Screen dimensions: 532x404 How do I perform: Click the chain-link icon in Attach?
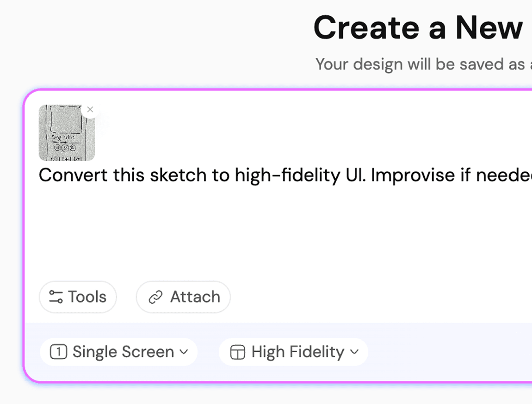click(x=155, y=297)
